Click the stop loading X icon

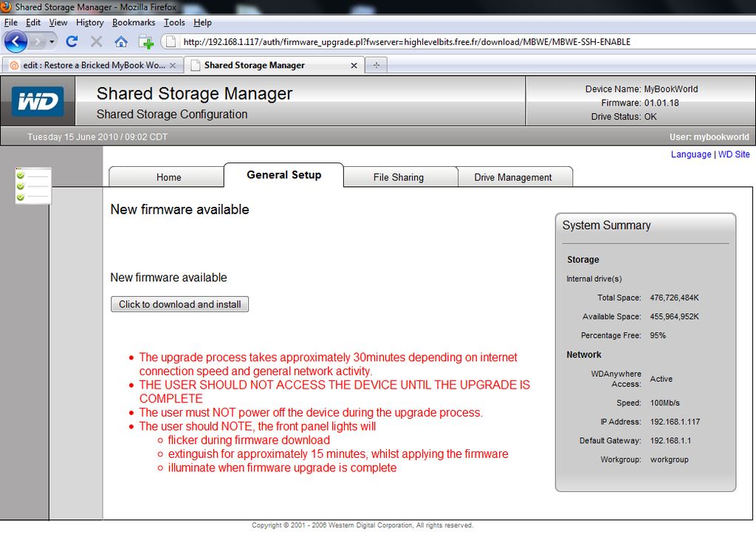click(x=97, y=42)
